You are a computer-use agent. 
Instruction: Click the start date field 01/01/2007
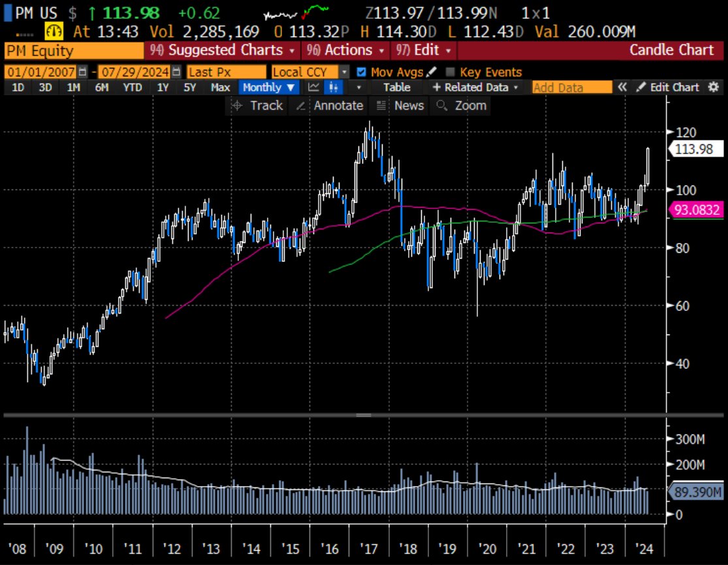41,72
